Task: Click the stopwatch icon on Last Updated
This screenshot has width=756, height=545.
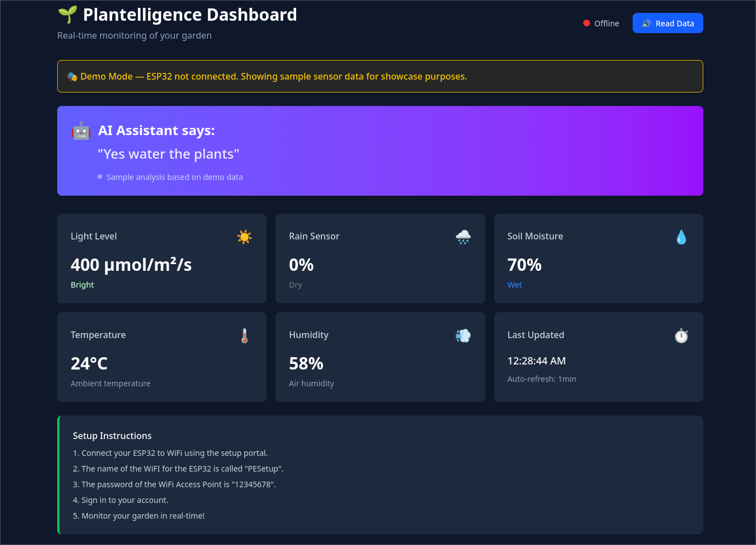Action: tap(681, 335)
